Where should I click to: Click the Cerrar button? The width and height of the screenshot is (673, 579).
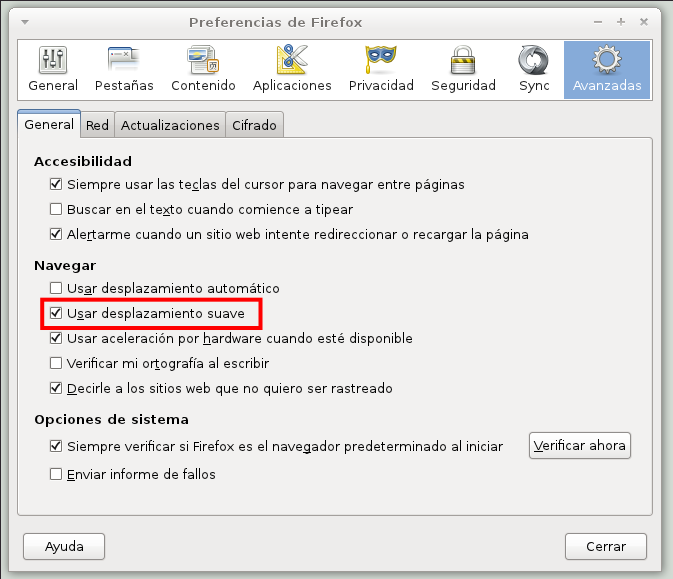(606, 546)
